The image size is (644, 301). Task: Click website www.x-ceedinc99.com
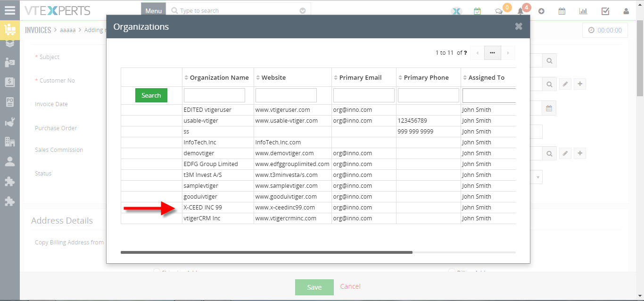[x=285, y=208]
